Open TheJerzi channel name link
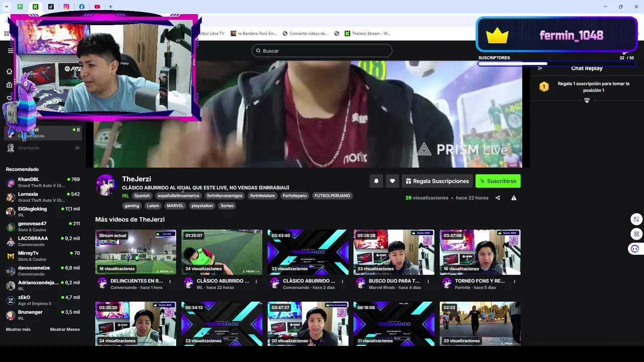 click(x=136, y=179)
